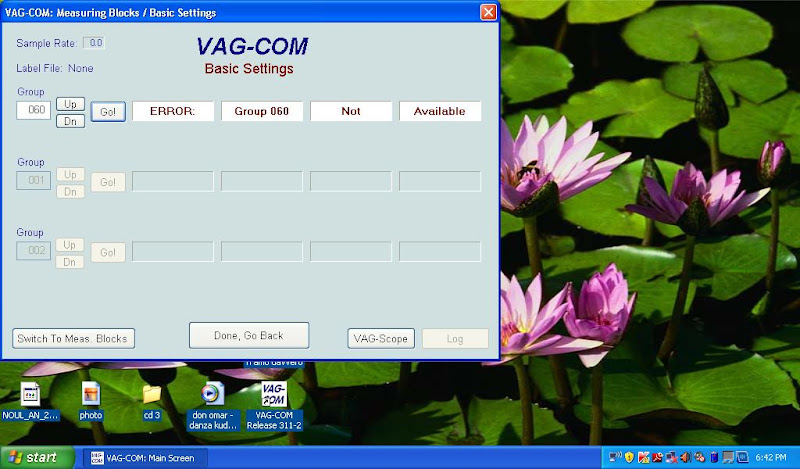Open the NOUL_AN_2... desktop file icon
Viewport: 800px width, 469px height.
30,401
